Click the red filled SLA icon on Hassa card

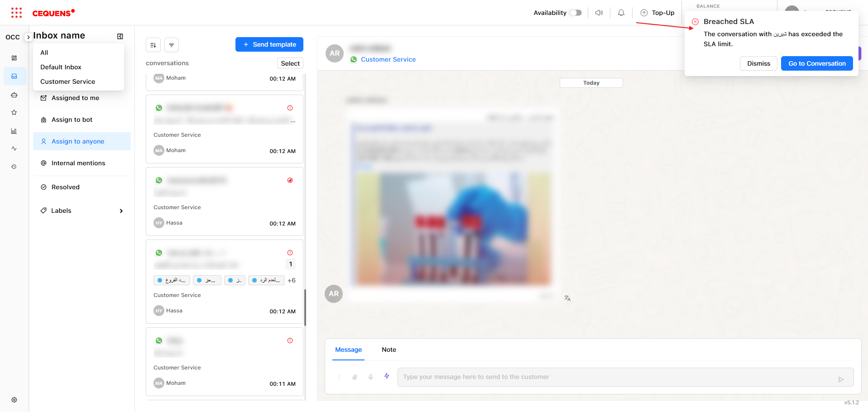tap(290, 180)
